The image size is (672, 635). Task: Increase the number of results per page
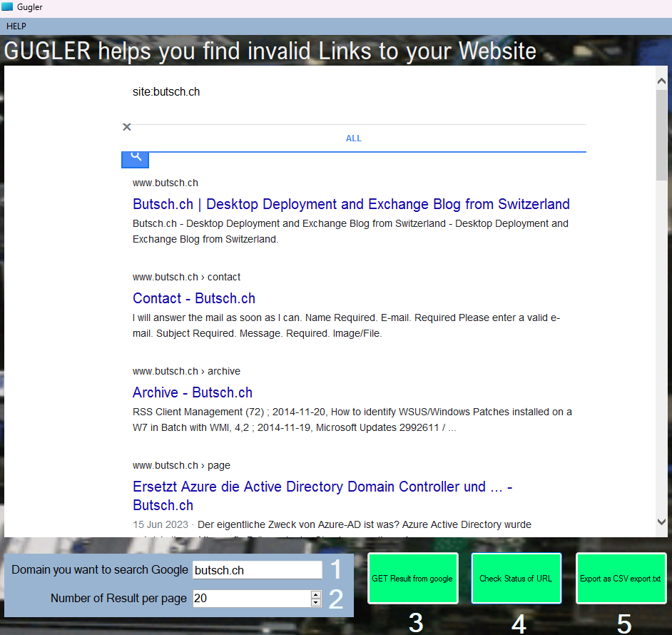316,594
